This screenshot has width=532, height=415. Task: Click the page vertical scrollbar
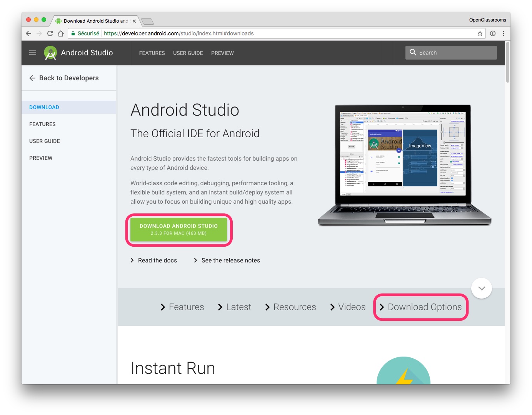tap(508, 61)
